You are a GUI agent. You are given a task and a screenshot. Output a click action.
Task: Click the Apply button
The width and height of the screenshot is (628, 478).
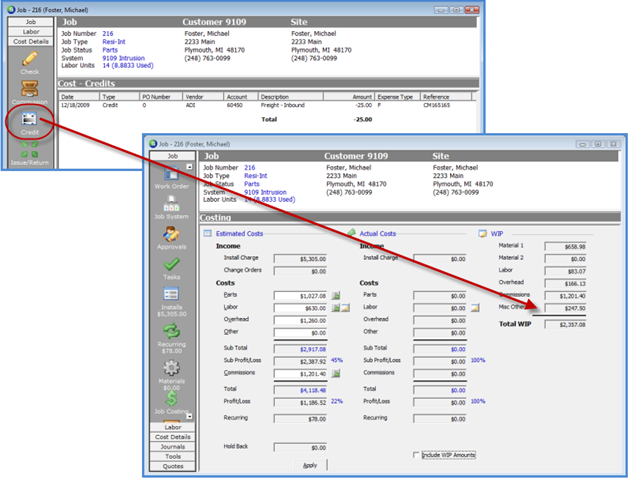coord(310,465)
